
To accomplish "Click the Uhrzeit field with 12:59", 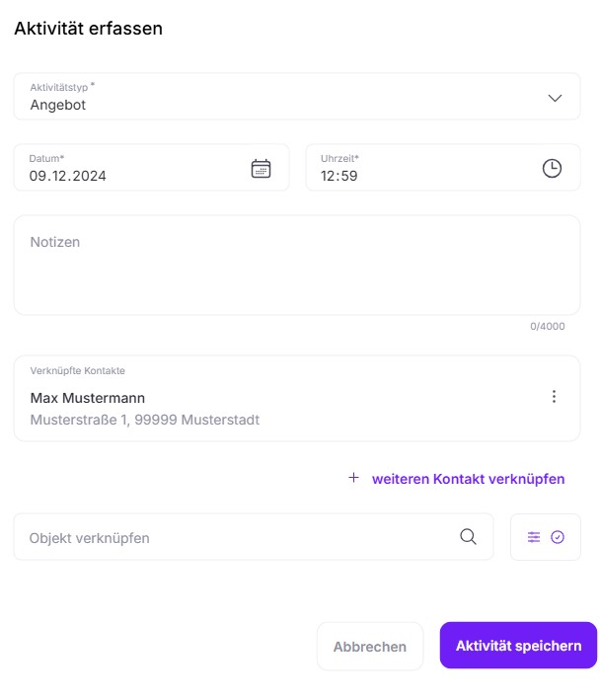I will pos(442,168).
